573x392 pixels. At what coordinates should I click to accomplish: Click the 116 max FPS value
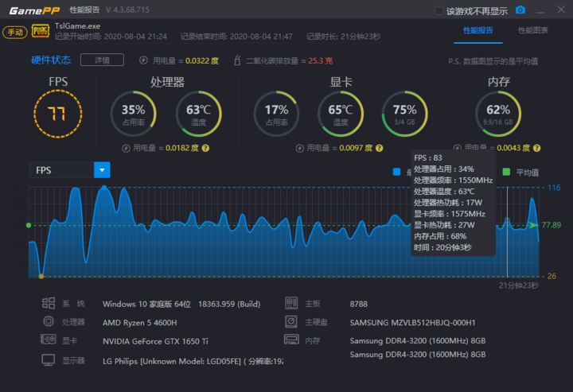(x=554, y=188)
